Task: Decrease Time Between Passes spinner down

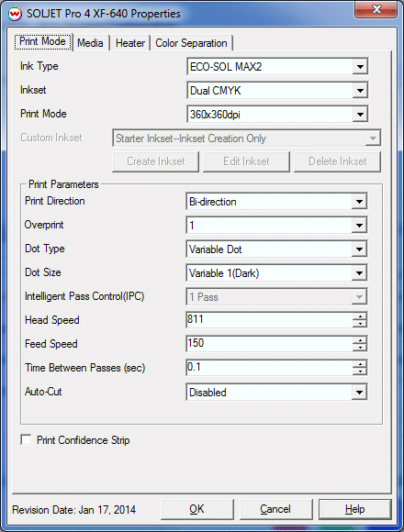Action: (x=360, y=371)
